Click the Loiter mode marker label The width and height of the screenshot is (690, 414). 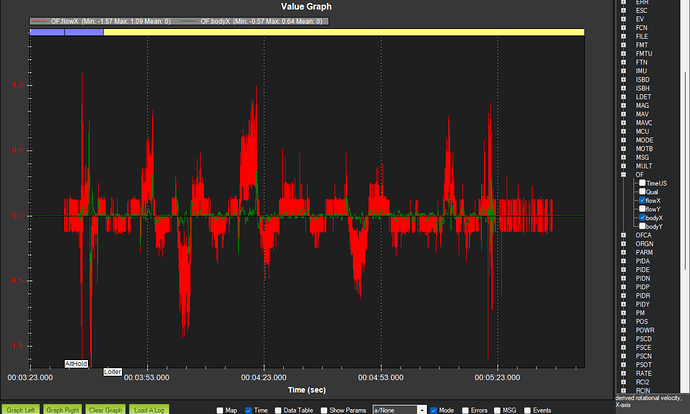click(112, 372)
